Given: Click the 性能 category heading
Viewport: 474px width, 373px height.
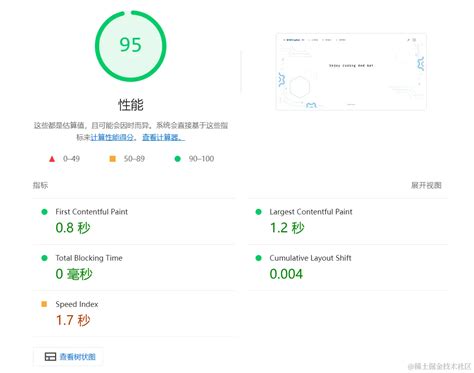Looking at the screenshot, I should [131, 105].
